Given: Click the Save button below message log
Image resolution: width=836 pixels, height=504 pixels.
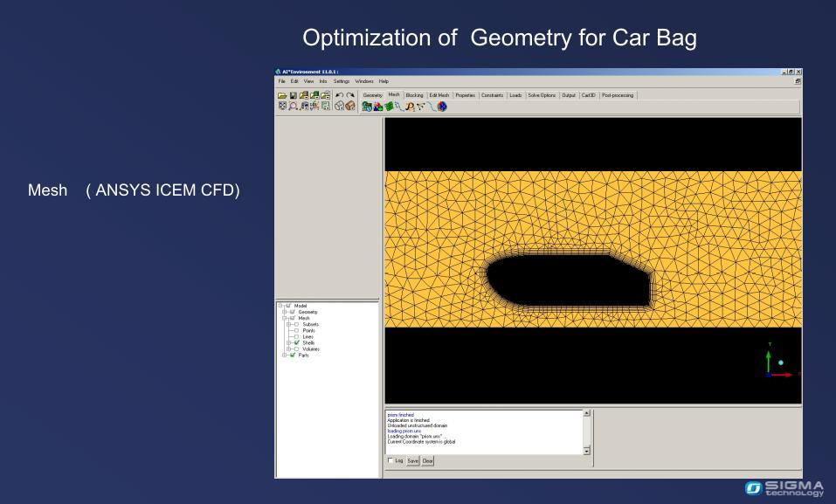Looking at the screenshot, I should pos(413,461).
